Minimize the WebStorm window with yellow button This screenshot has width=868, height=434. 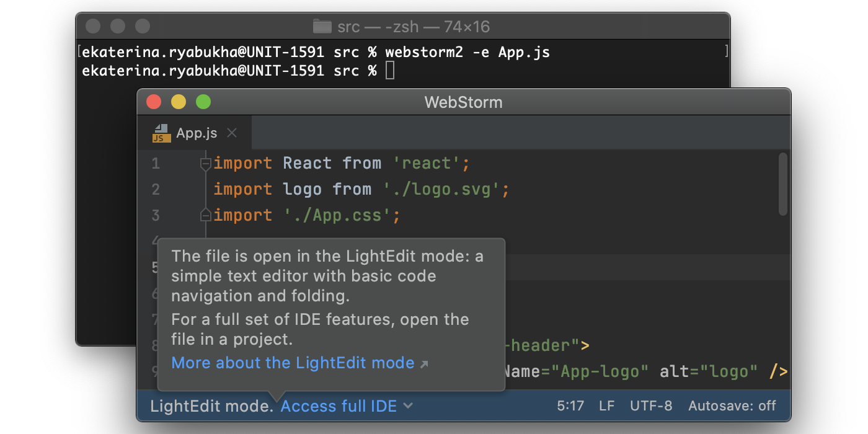click(178, 102)
